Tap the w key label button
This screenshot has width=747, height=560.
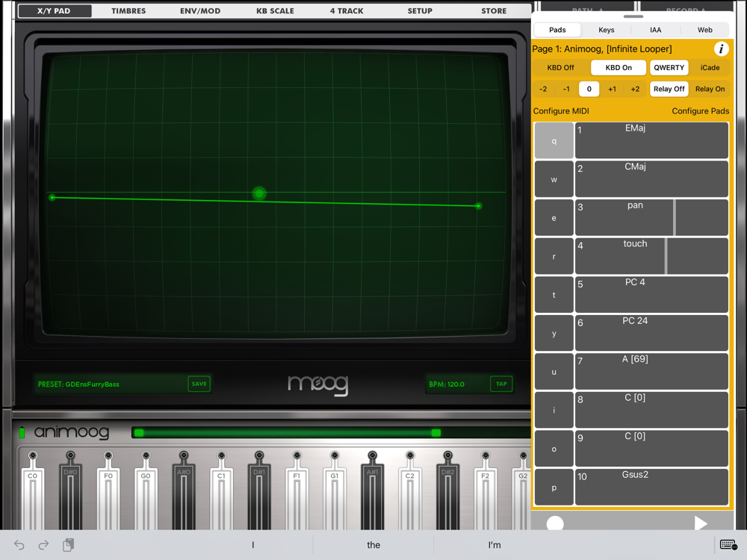pos(554,179)
